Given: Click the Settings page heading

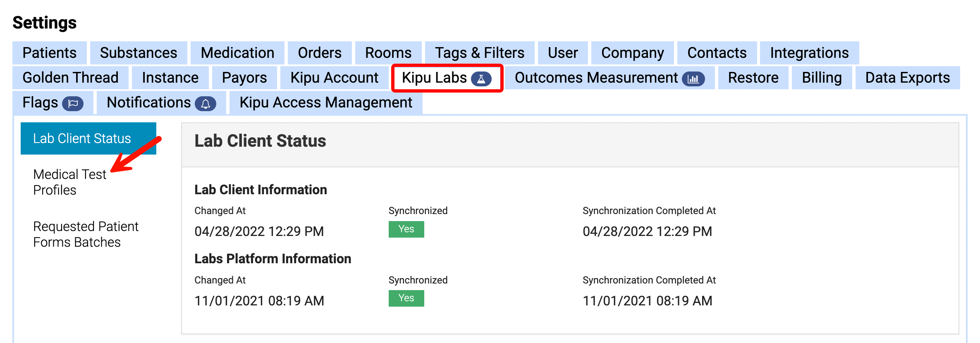Looking at the screenshot, I should (x=45, y=23).
